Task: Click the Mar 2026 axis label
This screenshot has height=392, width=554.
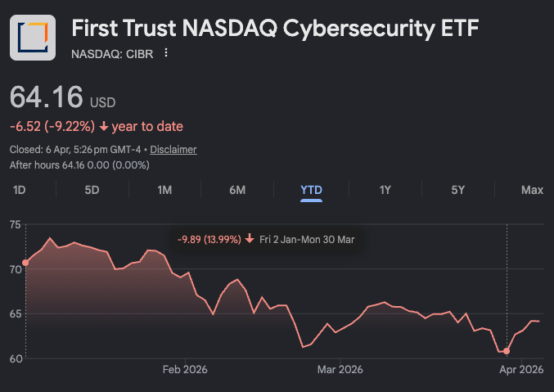Action: [x=340, y=370]
